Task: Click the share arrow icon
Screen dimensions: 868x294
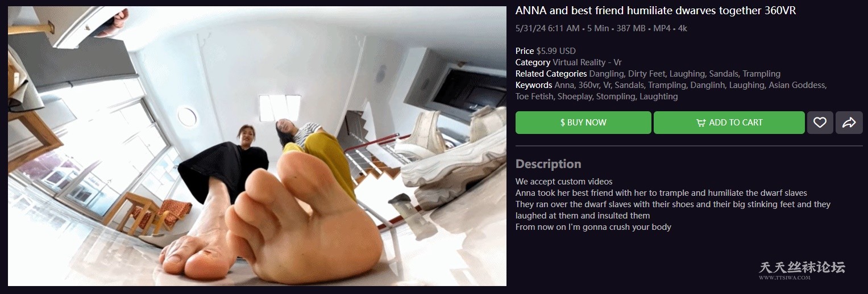Action: pyautogui.click(x=849, y=123)
